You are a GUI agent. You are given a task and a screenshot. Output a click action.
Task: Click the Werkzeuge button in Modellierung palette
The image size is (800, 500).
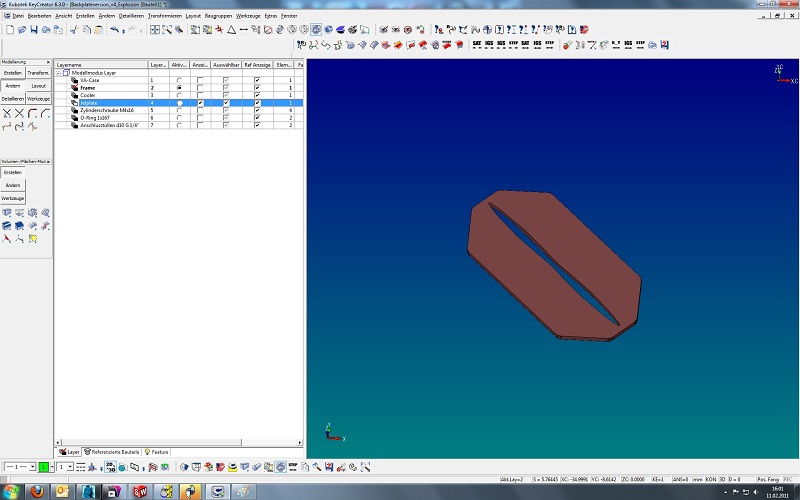click(x=38, y=98)
